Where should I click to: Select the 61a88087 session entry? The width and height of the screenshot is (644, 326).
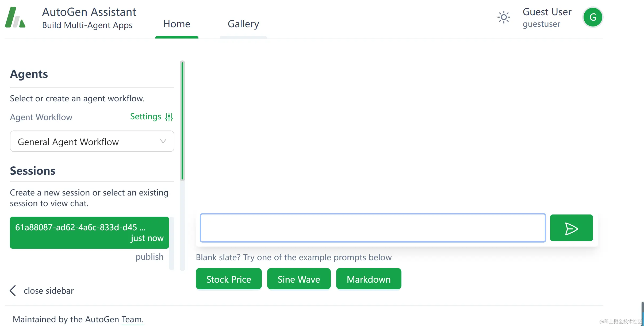click(x=89, y=232)
